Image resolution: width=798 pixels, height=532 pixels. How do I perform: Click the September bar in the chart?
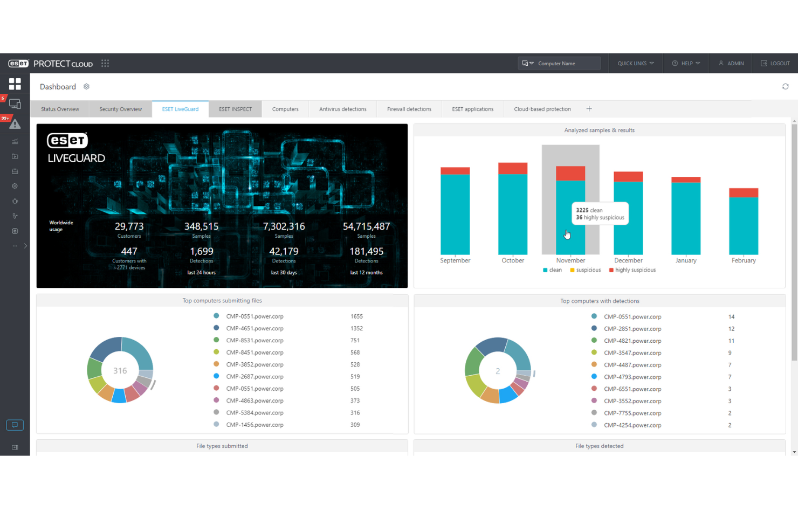455,211
